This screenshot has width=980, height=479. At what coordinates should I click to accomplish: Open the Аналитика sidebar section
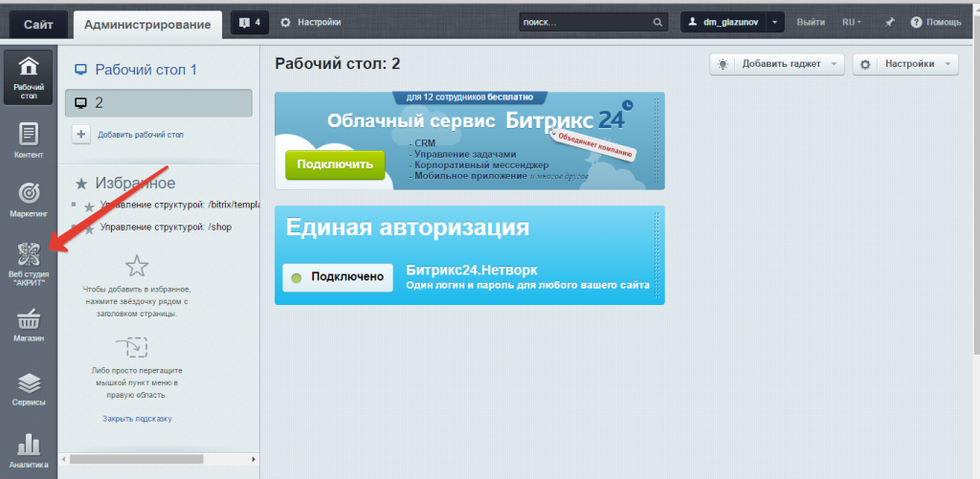click(28, 451)
